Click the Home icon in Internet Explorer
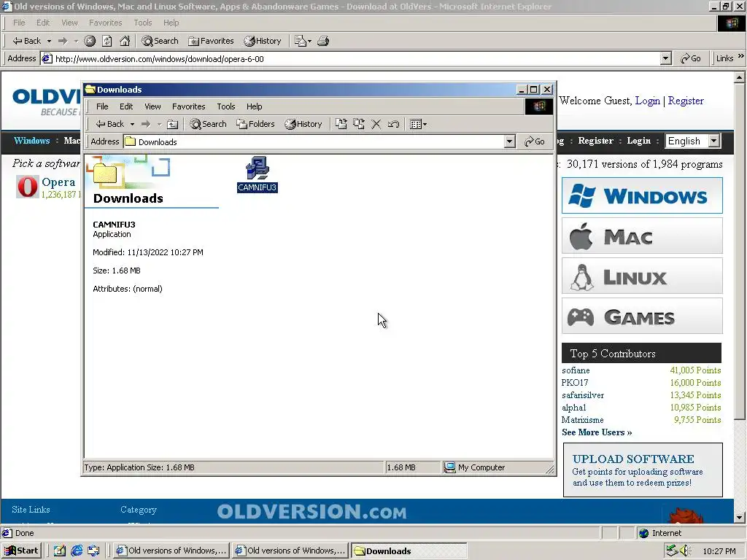747x560 pixels. [125, 41]
